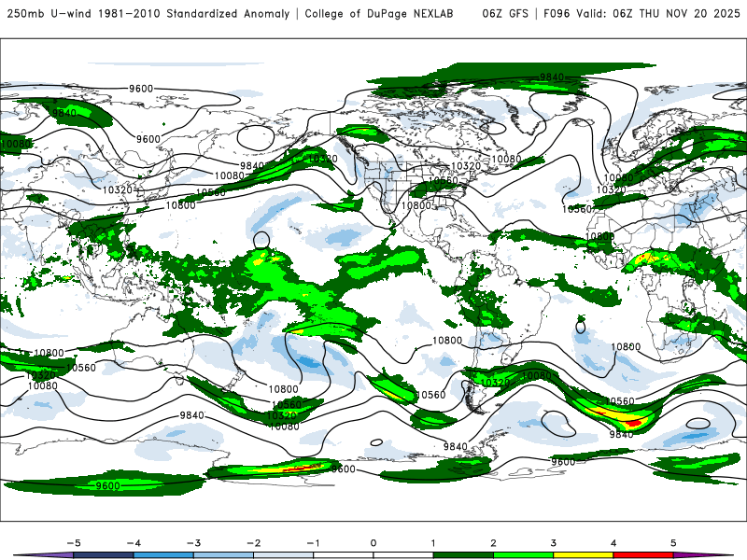This screenshot has width=747, height=560.
Task: Select the yellow 3 to 4 colorbar segment
Action: tap(583, 555)
